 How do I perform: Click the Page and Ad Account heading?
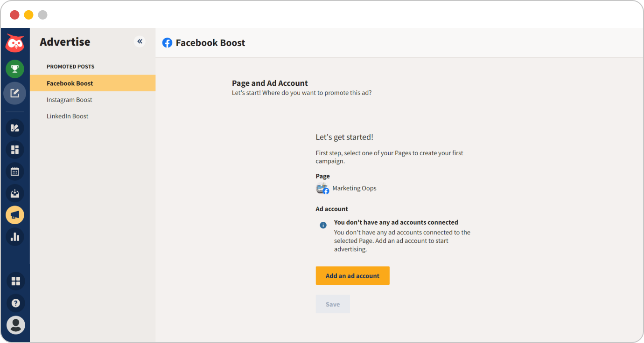pyautogui.click(x=270, y=83)
